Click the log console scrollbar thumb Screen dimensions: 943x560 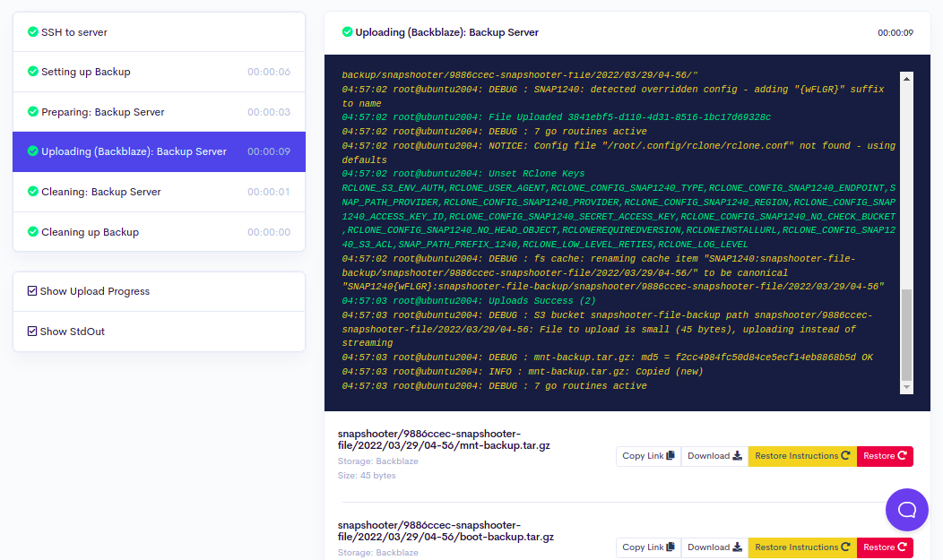tap(906, 335)
